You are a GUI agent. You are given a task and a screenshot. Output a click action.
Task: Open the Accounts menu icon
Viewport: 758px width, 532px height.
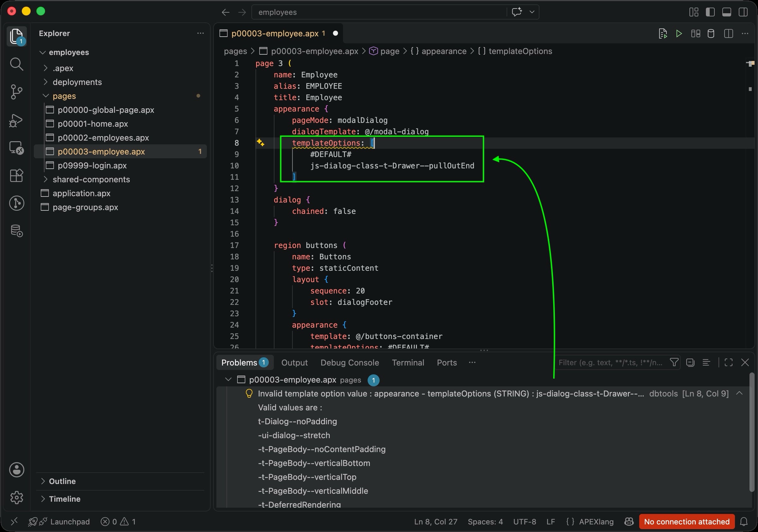click(x=16, y=469)
